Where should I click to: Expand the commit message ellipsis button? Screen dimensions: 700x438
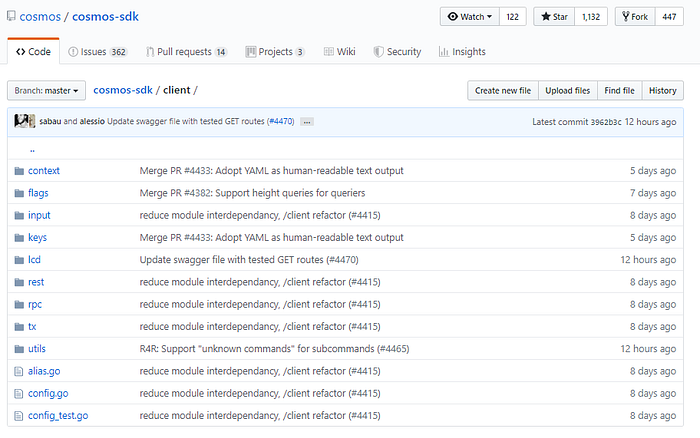click(x=307, y=122)
